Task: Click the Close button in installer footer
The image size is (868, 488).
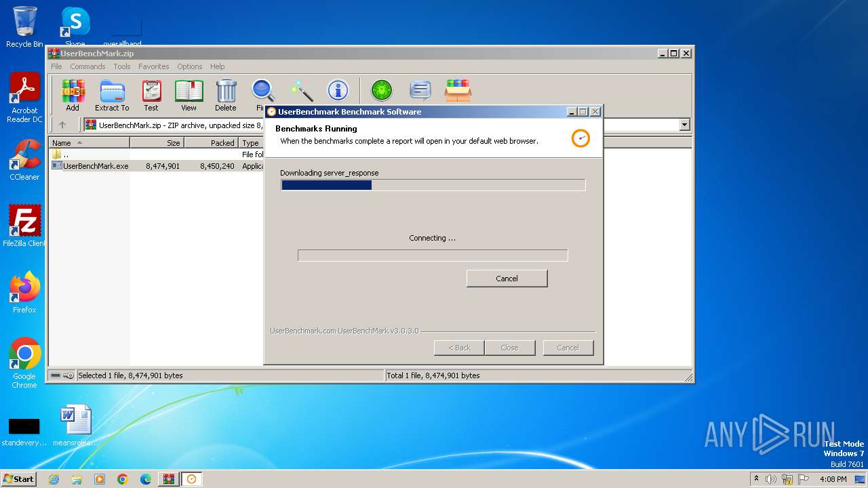Action: (x=509, y=348)
